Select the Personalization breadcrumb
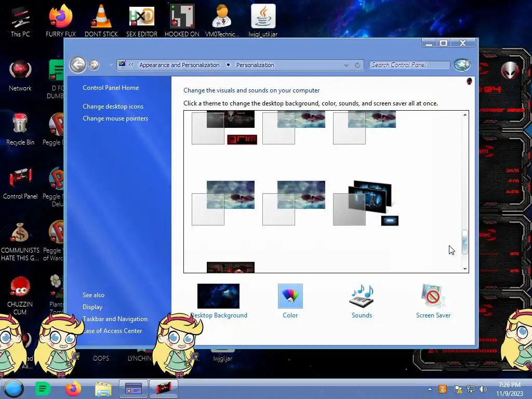The width and height of the screenshot is (532, 399). point(255,65)
